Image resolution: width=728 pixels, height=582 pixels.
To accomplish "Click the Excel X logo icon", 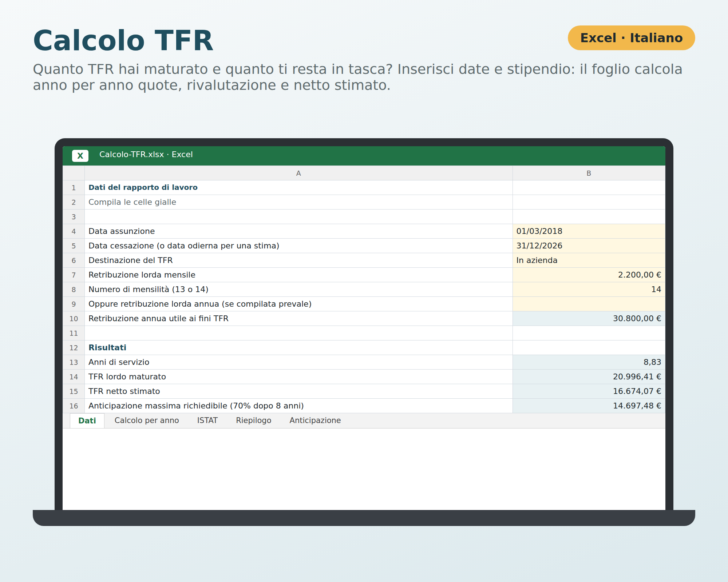I will click(x=80, y=156).
